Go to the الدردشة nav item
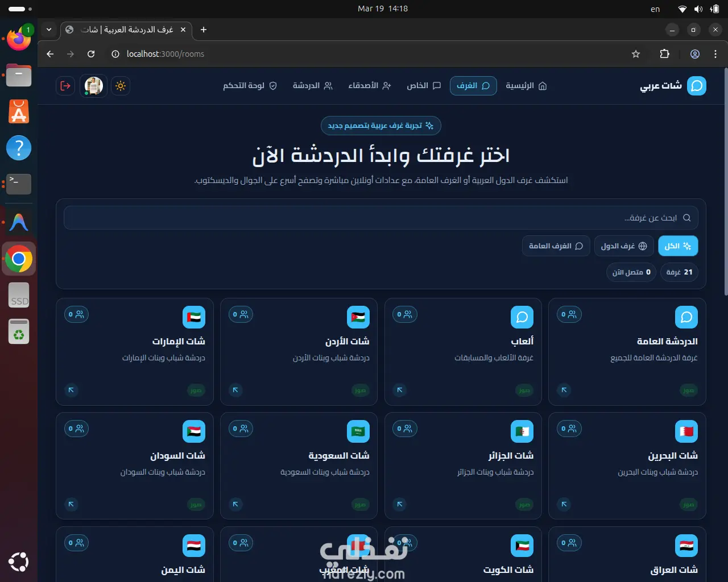This screenshot has height=582, width=728. pos(312,86)
